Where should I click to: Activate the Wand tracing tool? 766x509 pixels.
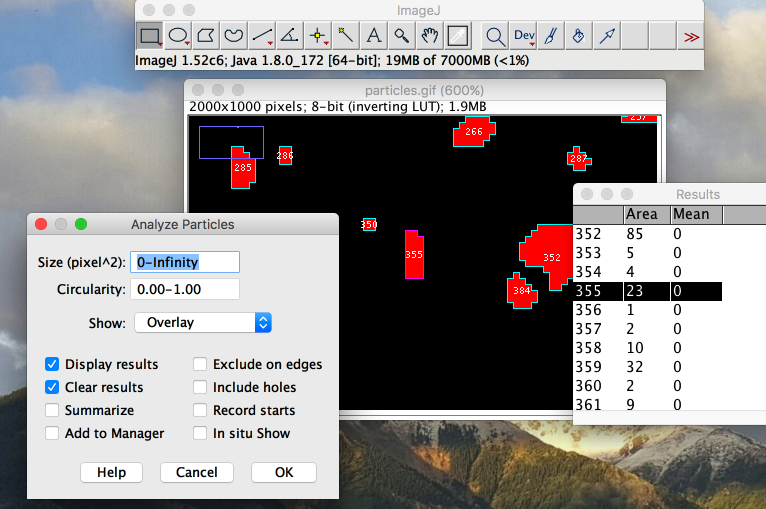(x=346, y=37)
